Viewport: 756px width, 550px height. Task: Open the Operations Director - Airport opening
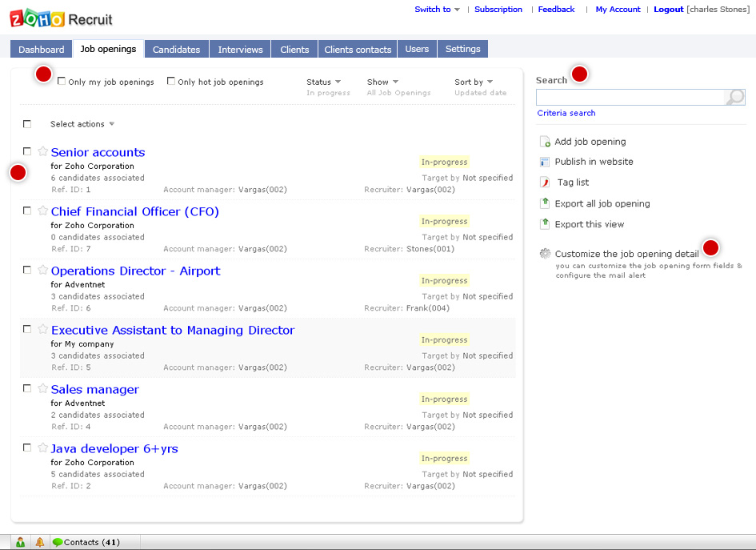pyautogui.click(x=135, y=271)
